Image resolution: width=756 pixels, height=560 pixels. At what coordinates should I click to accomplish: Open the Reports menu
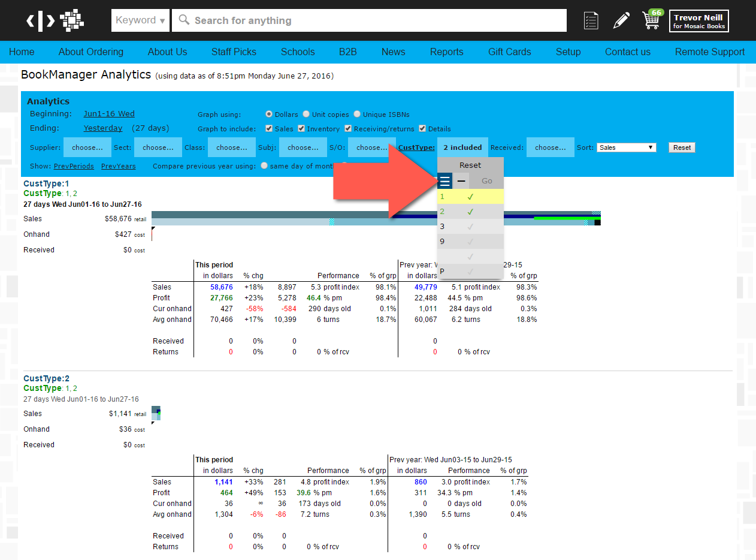[446, 52]
